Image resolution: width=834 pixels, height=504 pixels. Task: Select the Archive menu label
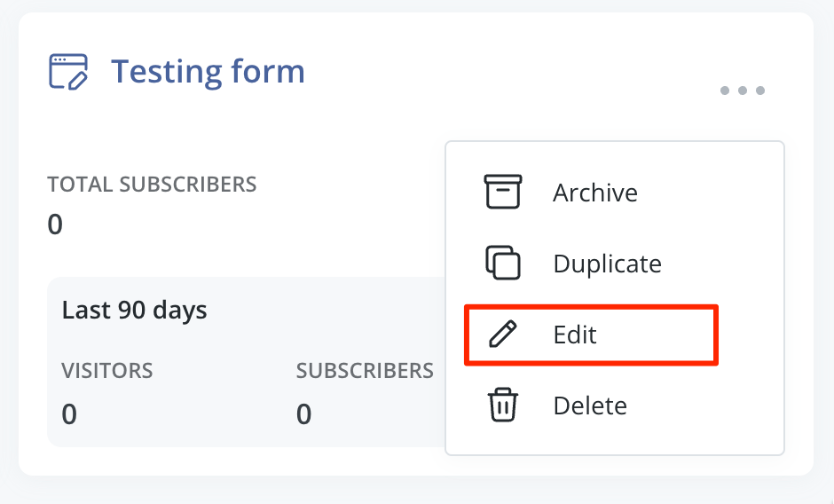pos(594,193)
